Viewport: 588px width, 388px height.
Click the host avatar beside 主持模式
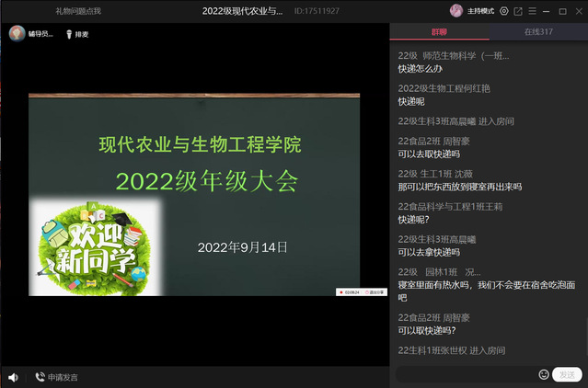pyautogui.click(x=455, y=11)
